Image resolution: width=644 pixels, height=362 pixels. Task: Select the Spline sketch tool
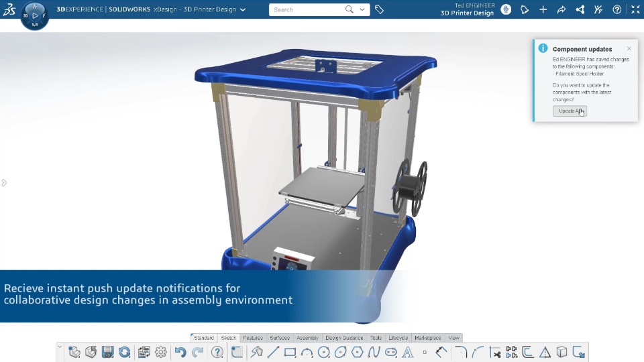[374, 352]
